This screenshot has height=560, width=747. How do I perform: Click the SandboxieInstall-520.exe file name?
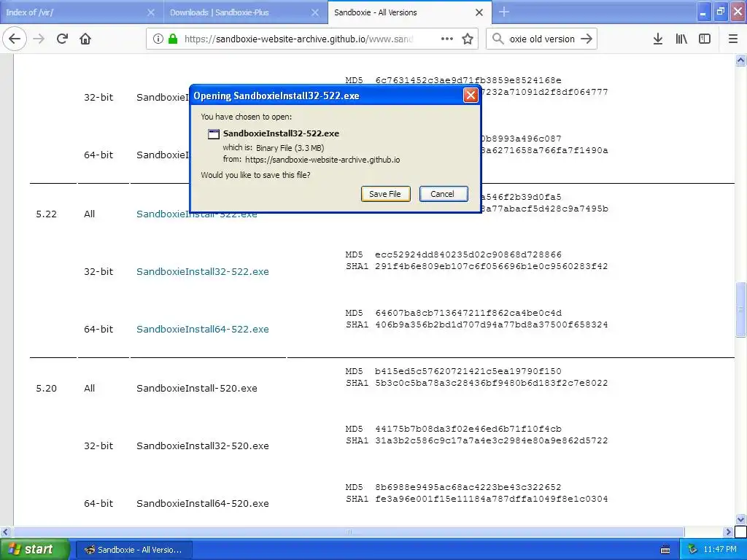click(197, 388)
